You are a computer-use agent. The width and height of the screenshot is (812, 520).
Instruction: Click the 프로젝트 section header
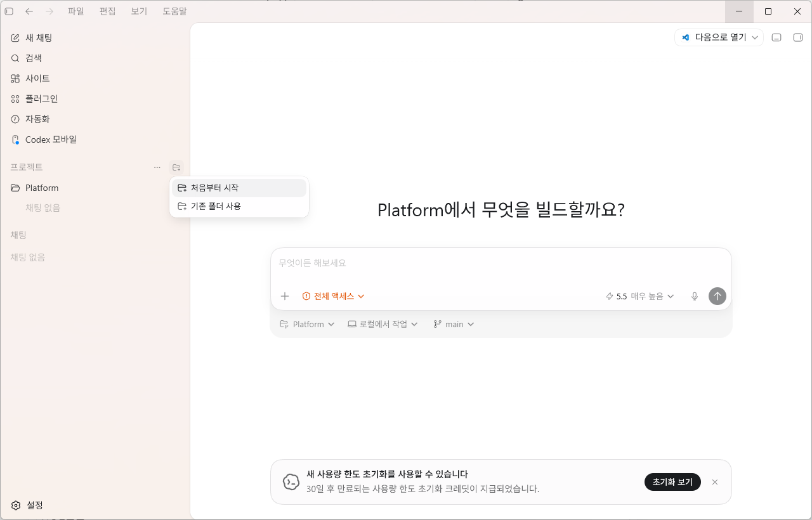[27, 167]
